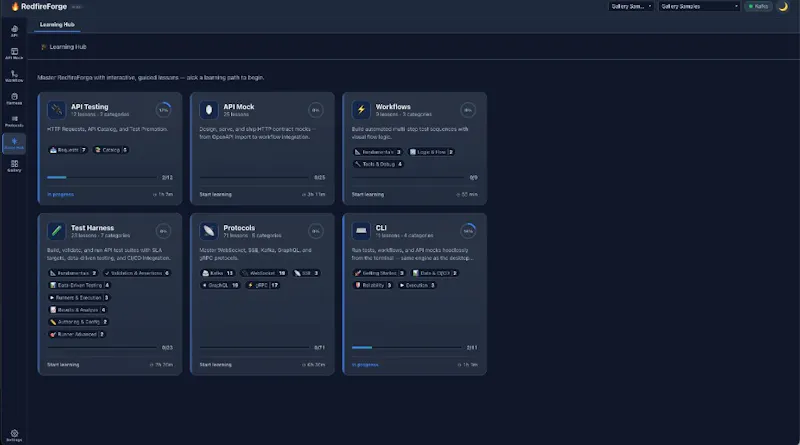Image resolution: width=800 pixels, height=445 pixels.
Task: Click API Mock 0% progress ring
Action: click(x=316, y=110)
